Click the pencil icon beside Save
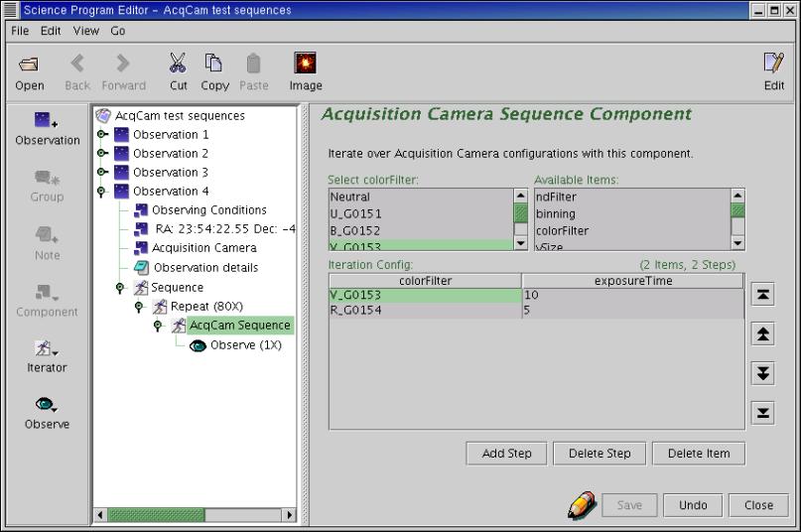801x532 pixels. [582, 504]
